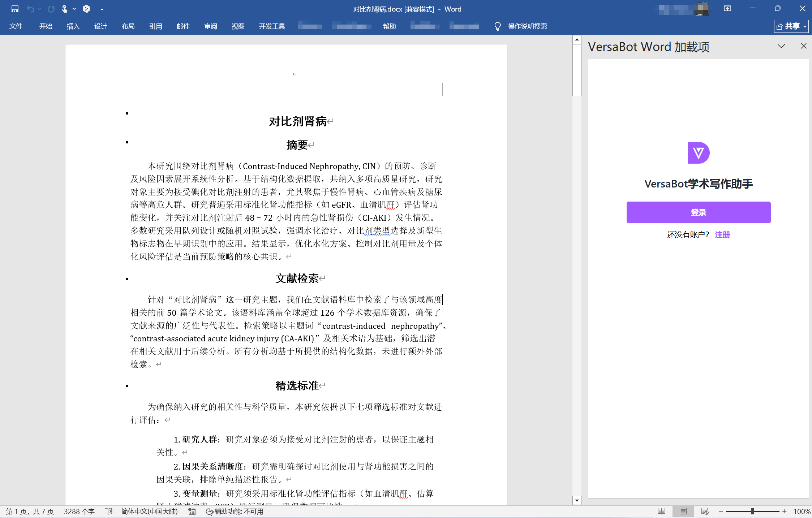
Task: Open the 开发工具 ribbon tab
Action: [x=272, y=26]
